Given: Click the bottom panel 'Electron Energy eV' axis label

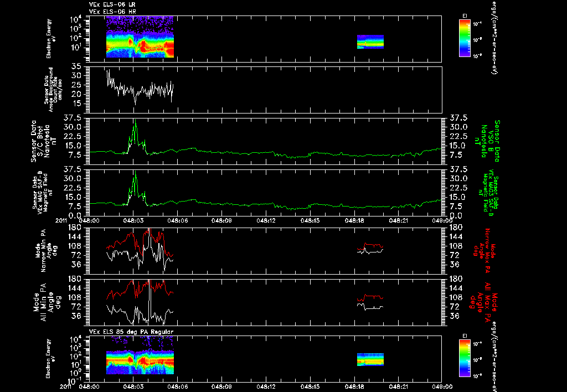Looking at the screenshot, I should (51, 359).
